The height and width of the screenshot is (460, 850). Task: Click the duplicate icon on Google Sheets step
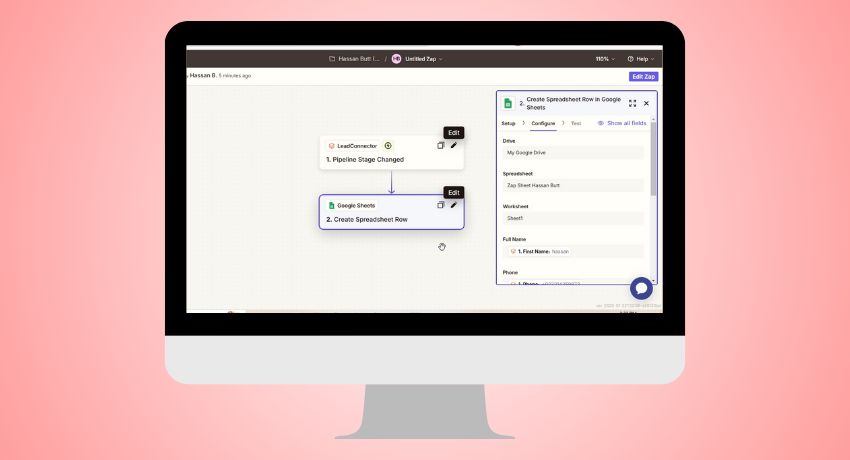[440, 205]
